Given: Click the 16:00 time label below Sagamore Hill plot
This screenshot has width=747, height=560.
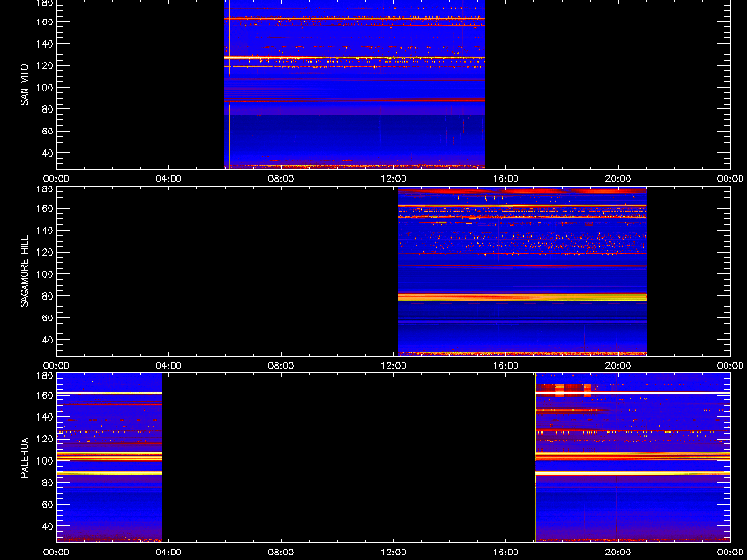Looking at the screenshot, I should pyautogui.click(x=506, y=366).
